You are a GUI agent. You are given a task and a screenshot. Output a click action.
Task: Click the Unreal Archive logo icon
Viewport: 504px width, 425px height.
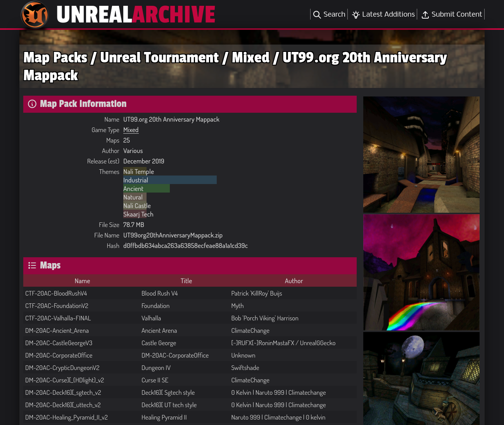pos(35,15)
